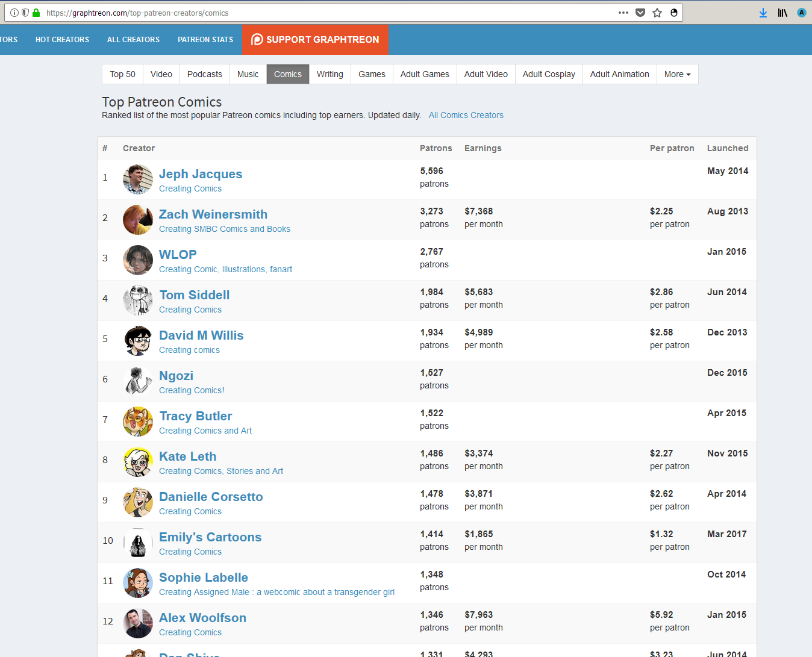This screenshot has height=657, width=812.
Task: Click the Launched column header
Action: tap(728, 148)
